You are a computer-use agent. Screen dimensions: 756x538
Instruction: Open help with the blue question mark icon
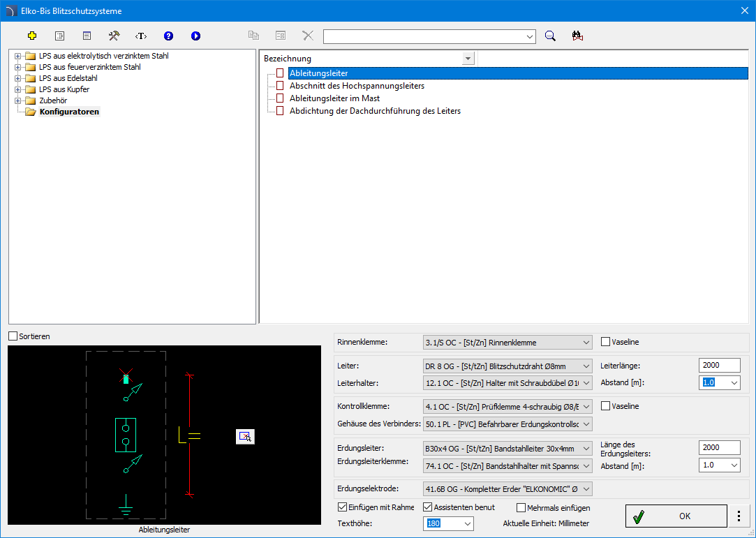pyautogui.click(x=168, y=36)
